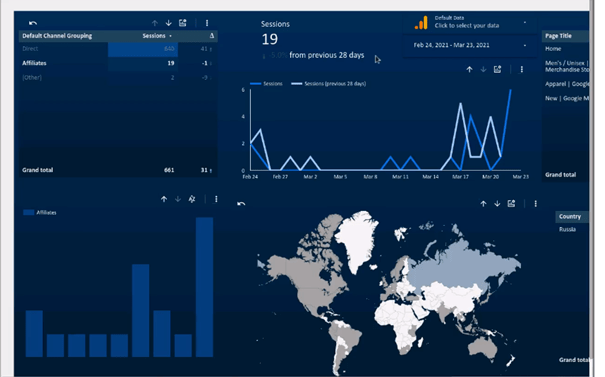Click the Page Title column header
Viewport: 605px width, 377px height.
(x=558, y=36)
